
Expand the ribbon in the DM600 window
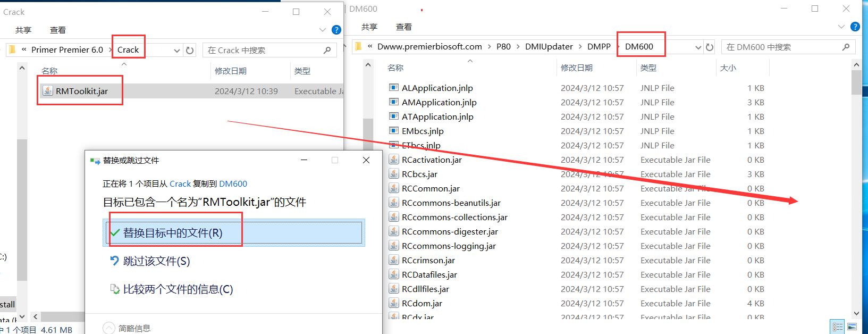pos(841,27)
